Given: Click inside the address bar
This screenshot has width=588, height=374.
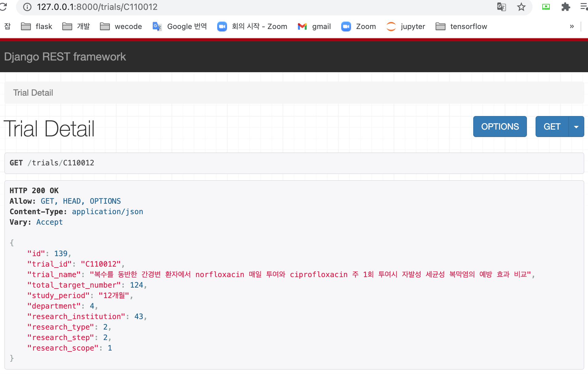Looking at the screenshot, I should (x=185, y=7).
